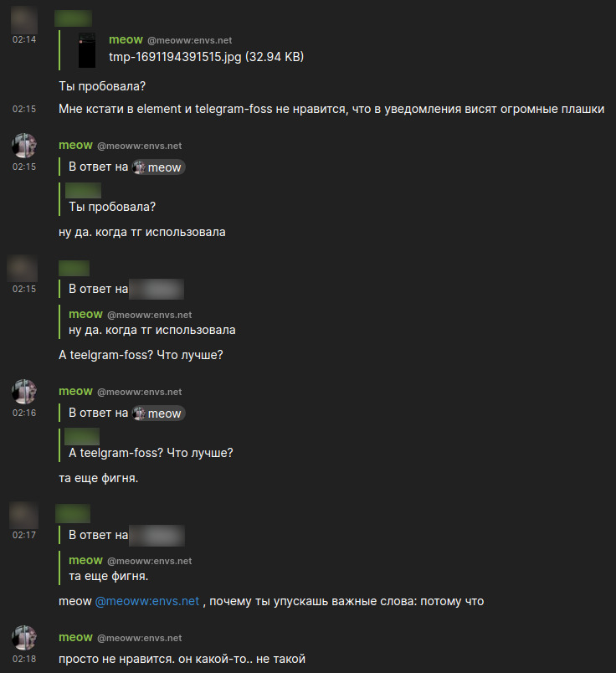Click meow's avatar at 02:15

pyautogui.click(x=24, y=146)
